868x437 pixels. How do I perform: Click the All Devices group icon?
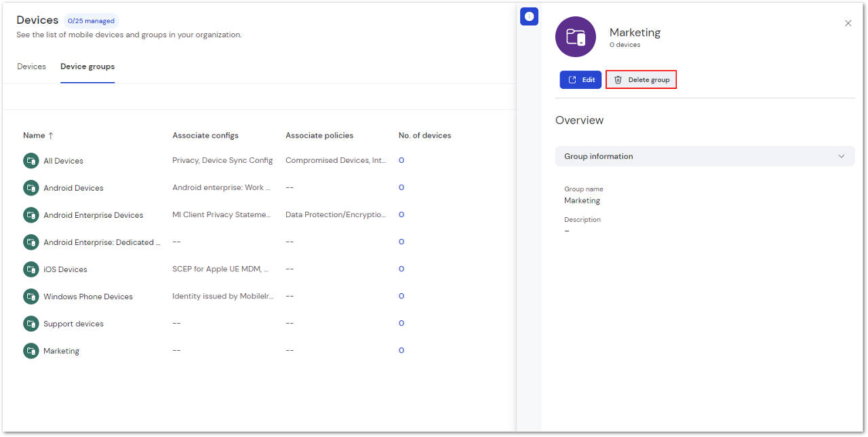coord(31,161)
